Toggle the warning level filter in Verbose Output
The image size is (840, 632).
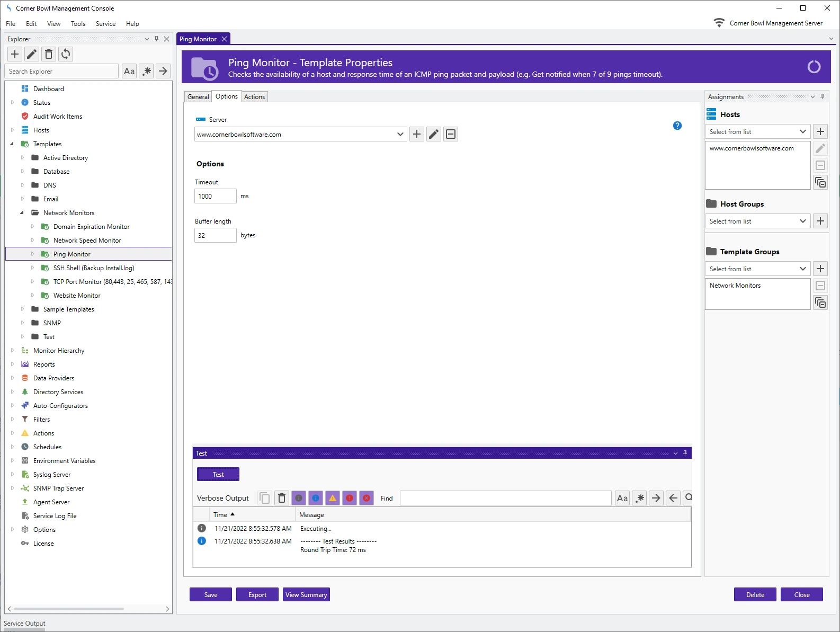(x=333, y=498)
